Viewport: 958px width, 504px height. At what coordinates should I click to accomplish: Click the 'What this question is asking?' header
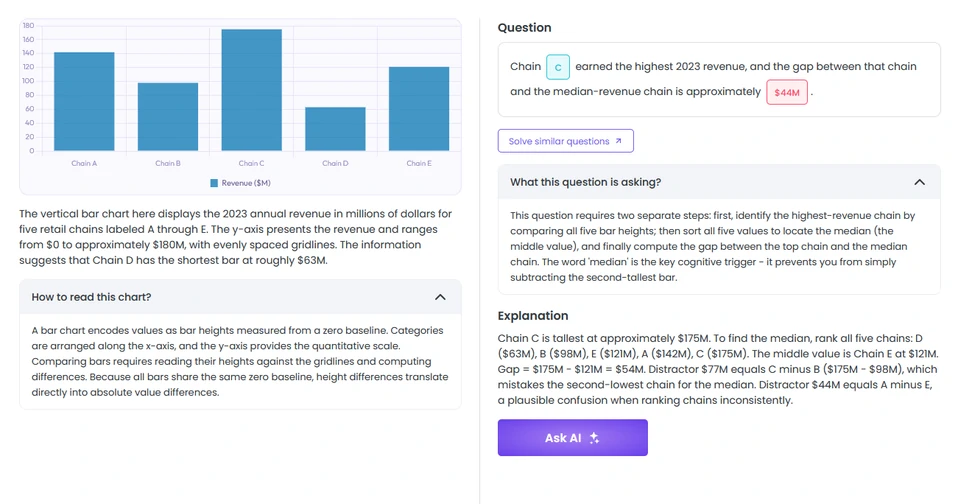coord(719,182)
